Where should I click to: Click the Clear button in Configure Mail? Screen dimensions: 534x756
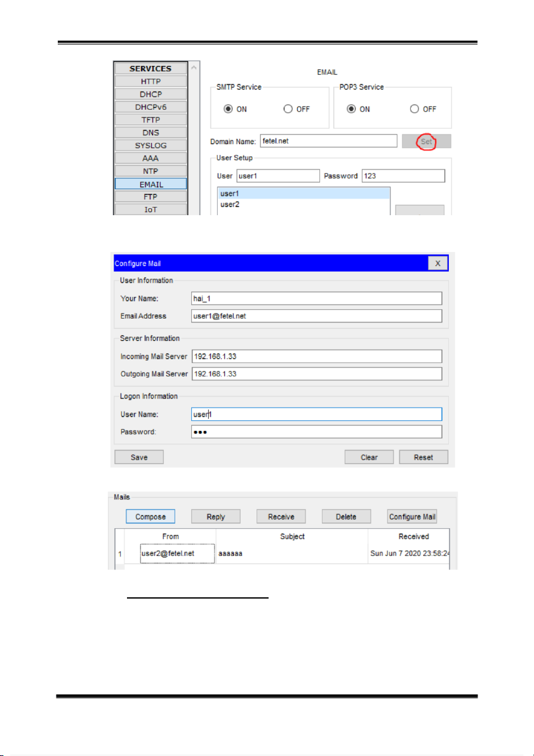(x=369, y=457)
